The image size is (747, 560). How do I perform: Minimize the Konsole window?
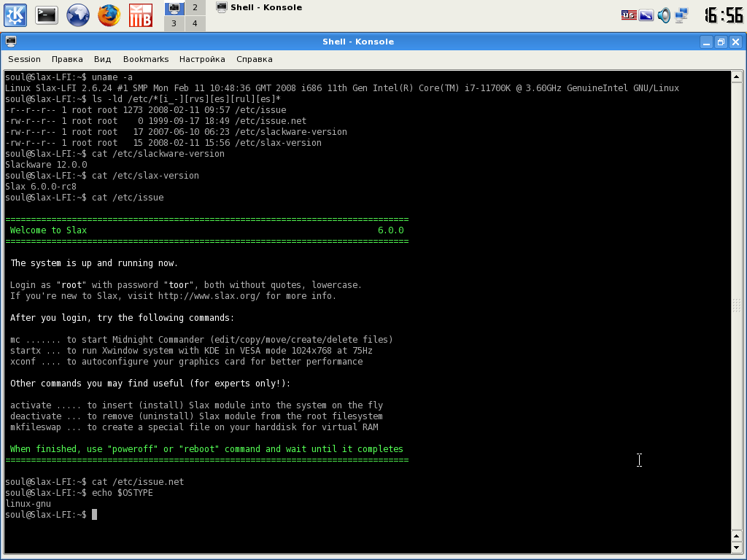pos(706,42)
